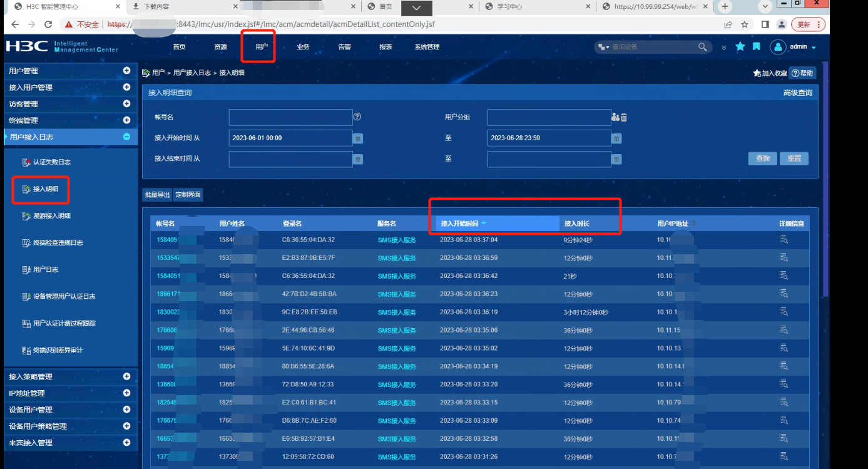Screen dimensions: 868x469
Task: Sort by 接入开始时间 column header
Action: click(460, 224)
